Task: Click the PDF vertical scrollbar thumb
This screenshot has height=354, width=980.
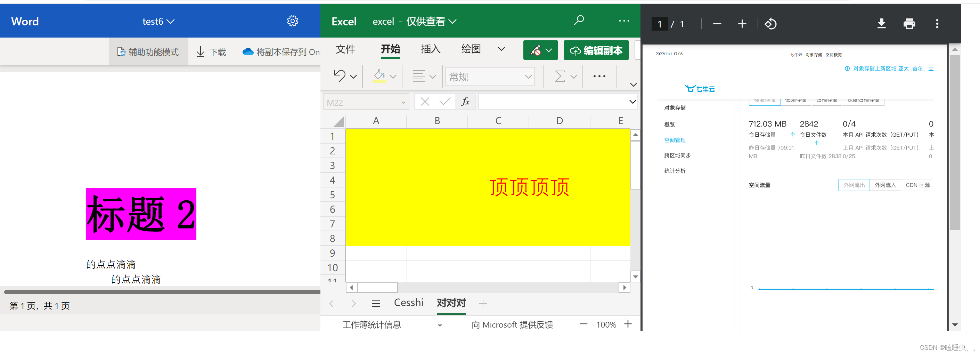Action: click(x=955, y=142)
